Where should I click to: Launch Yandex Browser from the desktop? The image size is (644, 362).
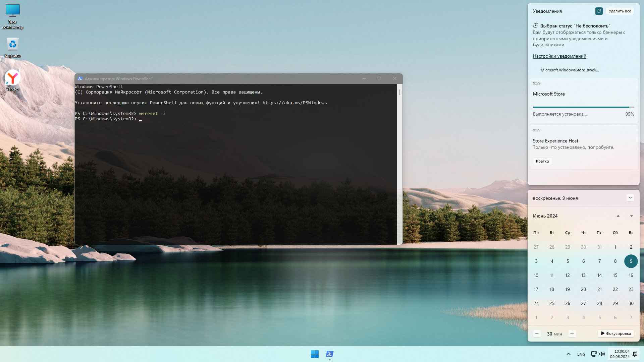(12, 78)
